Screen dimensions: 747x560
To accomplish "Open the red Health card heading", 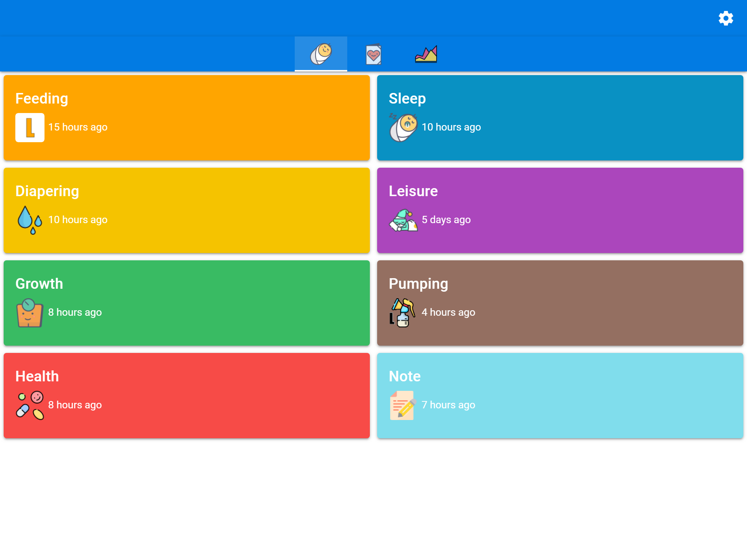I will coord(37,376).
